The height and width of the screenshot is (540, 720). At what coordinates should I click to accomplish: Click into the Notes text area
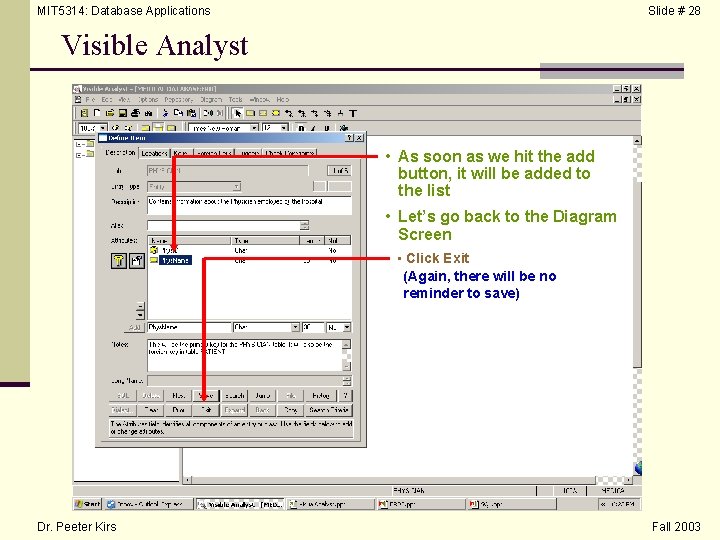tap(245, 355)
